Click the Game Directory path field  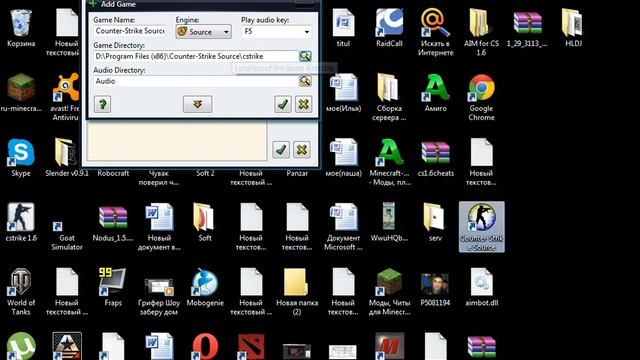point(196,56)
